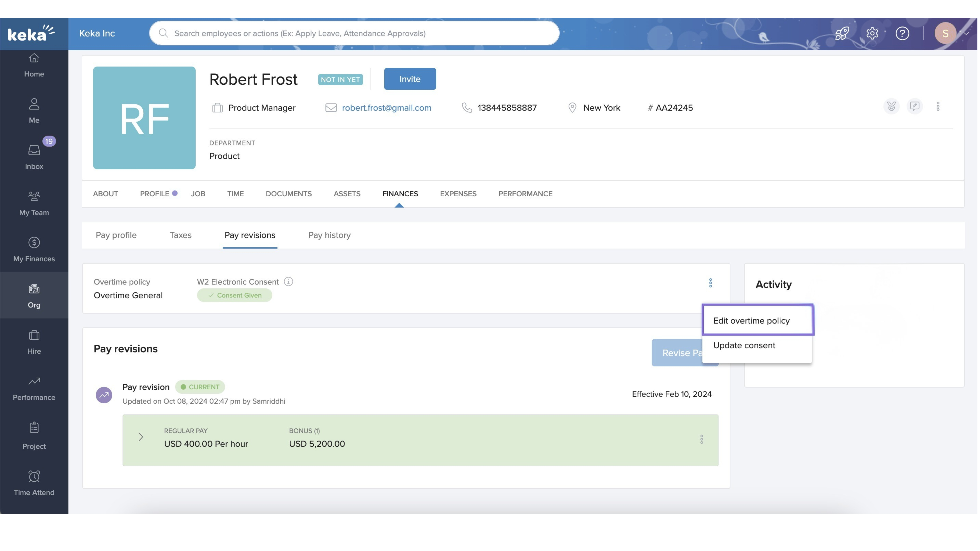Choose Update consent from menu
This screenshot has height=551, width=980.
[x=744, y=345]
